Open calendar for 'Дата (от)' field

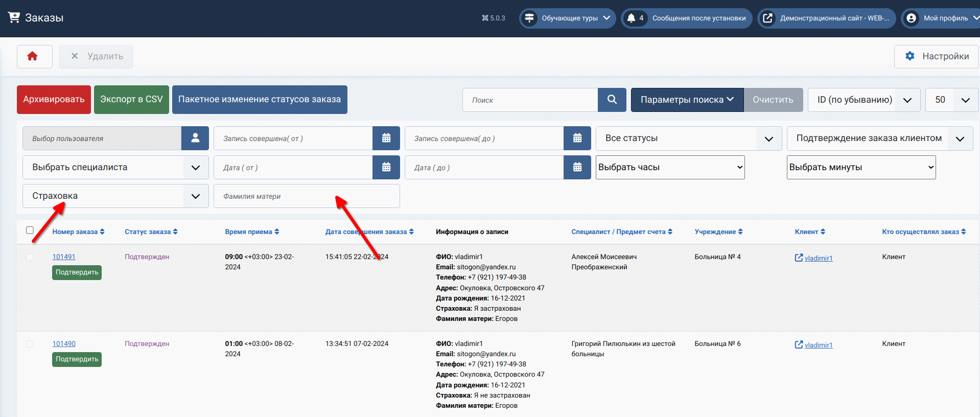386,167
